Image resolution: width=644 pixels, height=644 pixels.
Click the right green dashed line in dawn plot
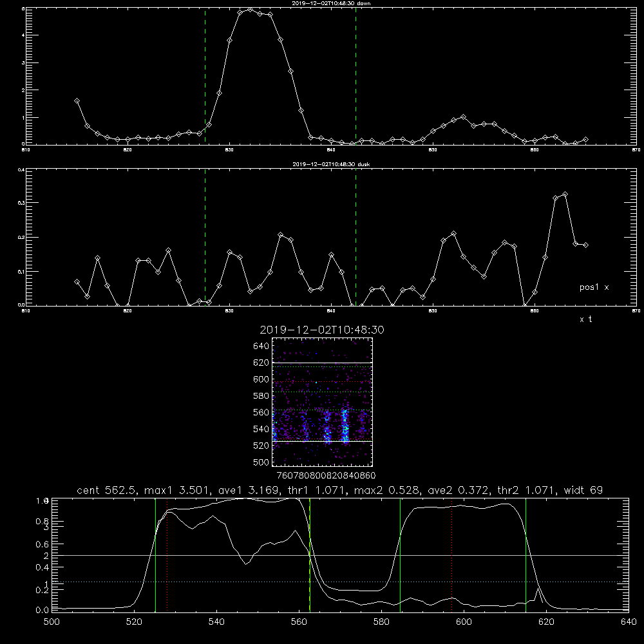coord(355,76)
